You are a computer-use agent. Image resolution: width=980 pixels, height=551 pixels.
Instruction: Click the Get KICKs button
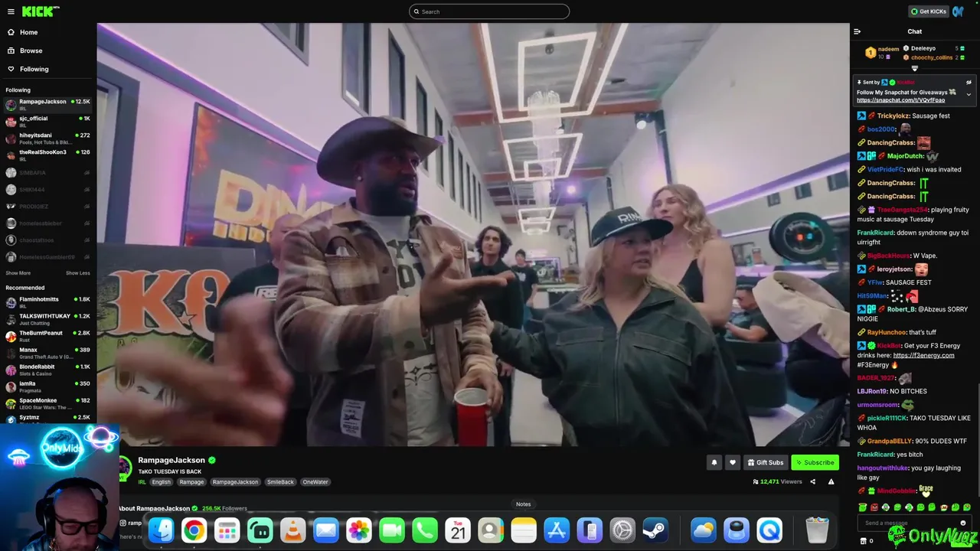[x=928, y=11]
